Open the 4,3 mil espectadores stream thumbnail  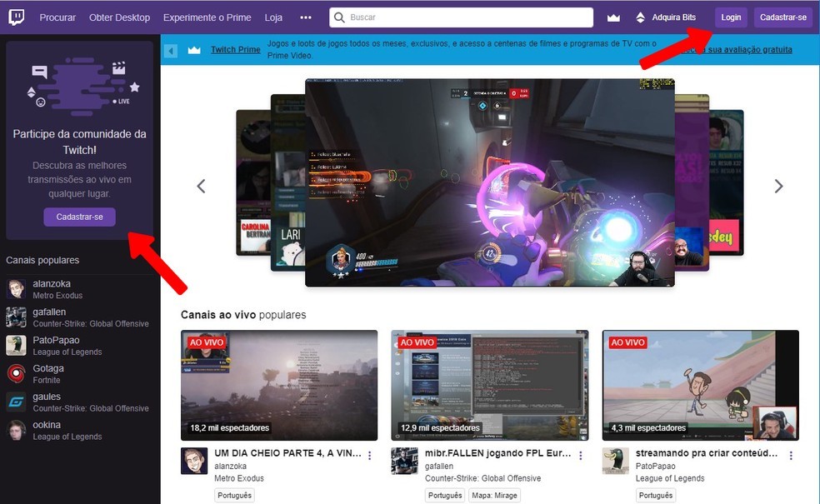point(701,386)
